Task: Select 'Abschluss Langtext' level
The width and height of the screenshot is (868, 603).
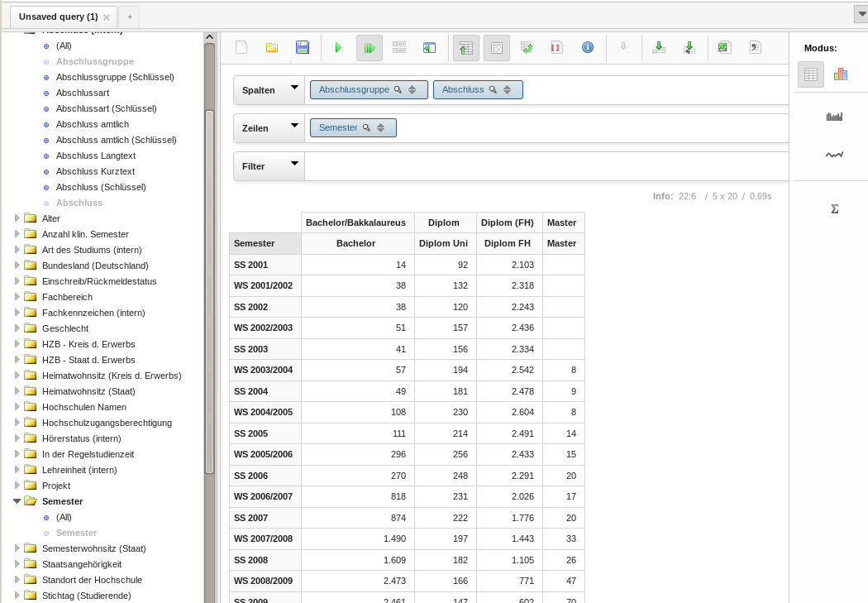Action: (x=96, y=156)
